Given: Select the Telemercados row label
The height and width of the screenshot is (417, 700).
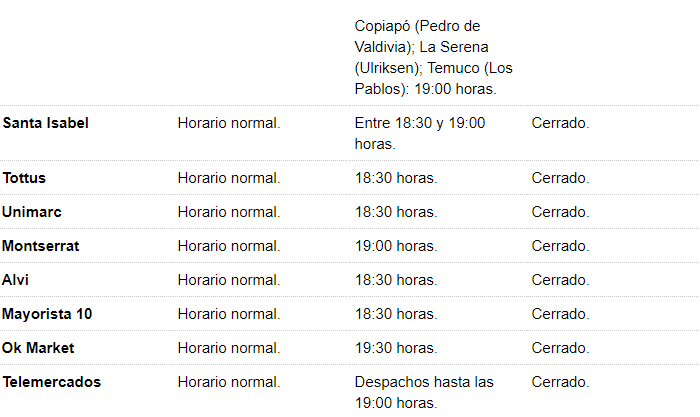Looking at the screenshot, I should [x=52, y=382].
